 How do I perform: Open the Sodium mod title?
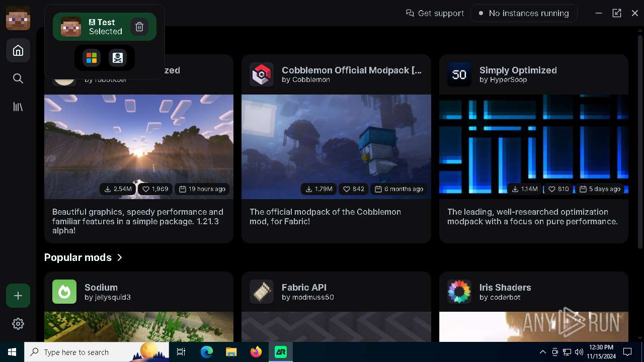[x=101, y=287]
